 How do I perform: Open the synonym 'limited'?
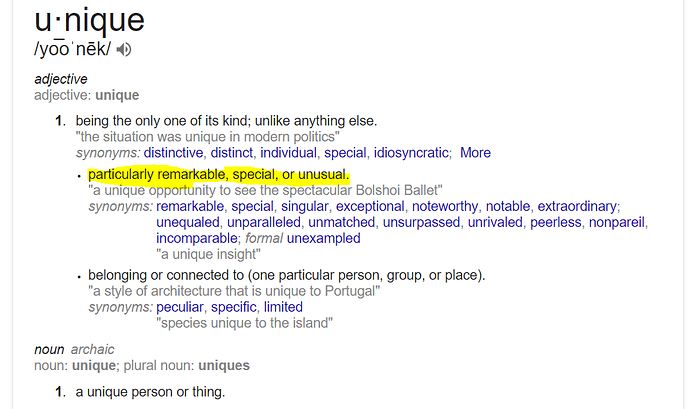coord(283,307)
